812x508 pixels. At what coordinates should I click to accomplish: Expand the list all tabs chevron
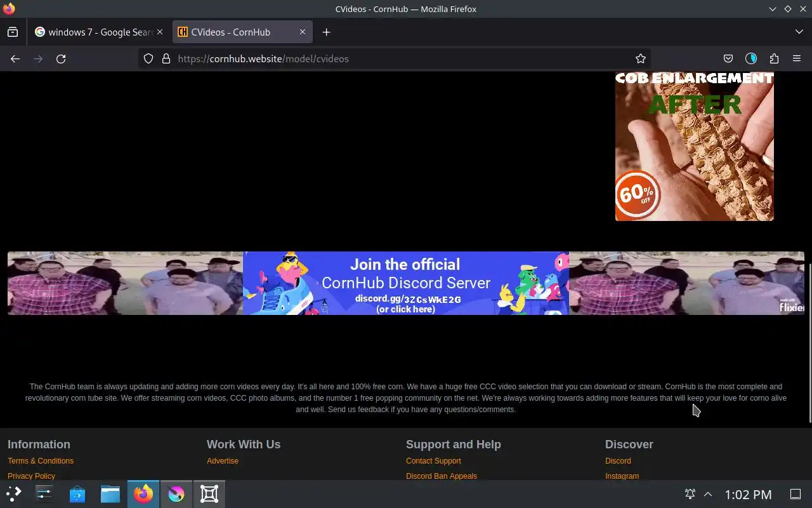click(x=799, y=32)
